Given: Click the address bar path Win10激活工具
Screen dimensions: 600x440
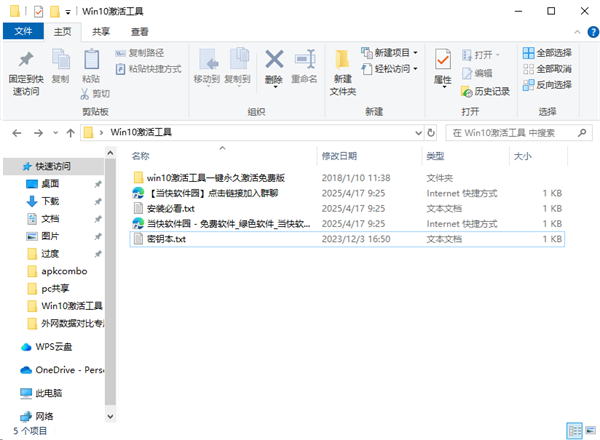Looking at the screenshot, I should 141,132.
